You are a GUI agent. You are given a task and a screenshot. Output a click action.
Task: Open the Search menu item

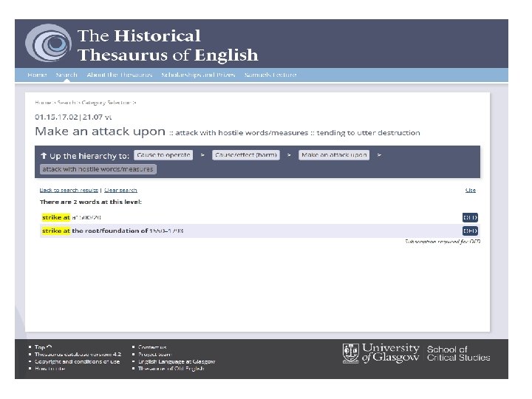click(x=66, y=75)
